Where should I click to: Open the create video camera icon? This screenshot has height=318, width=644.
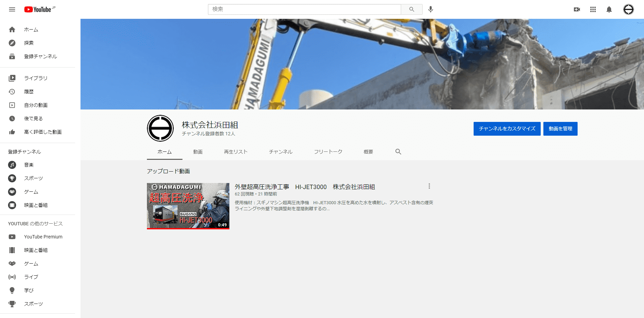[x=577, y=9]
